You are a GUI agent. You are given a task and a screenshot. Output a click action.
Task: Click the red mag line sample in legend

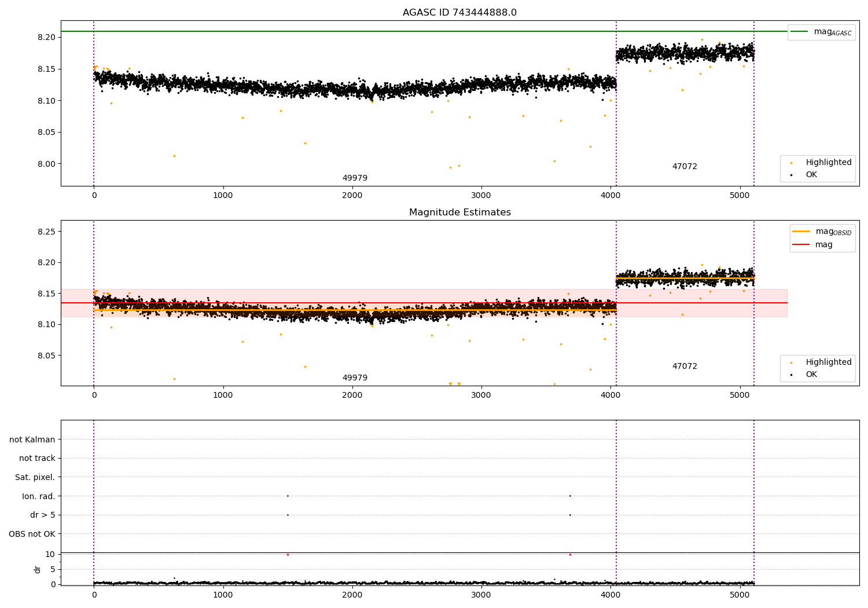click(801, 245)
